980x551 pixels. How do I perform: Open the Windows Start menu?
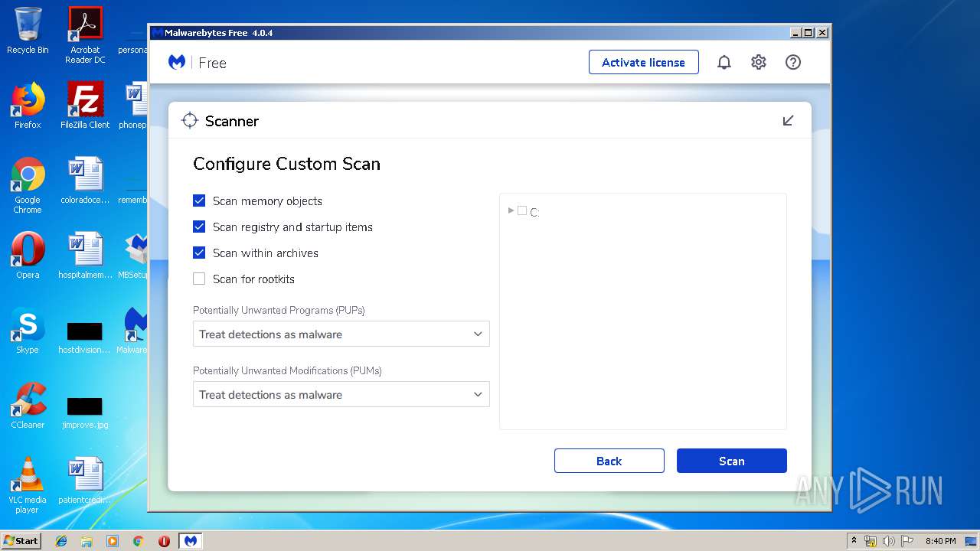(21, 541)
